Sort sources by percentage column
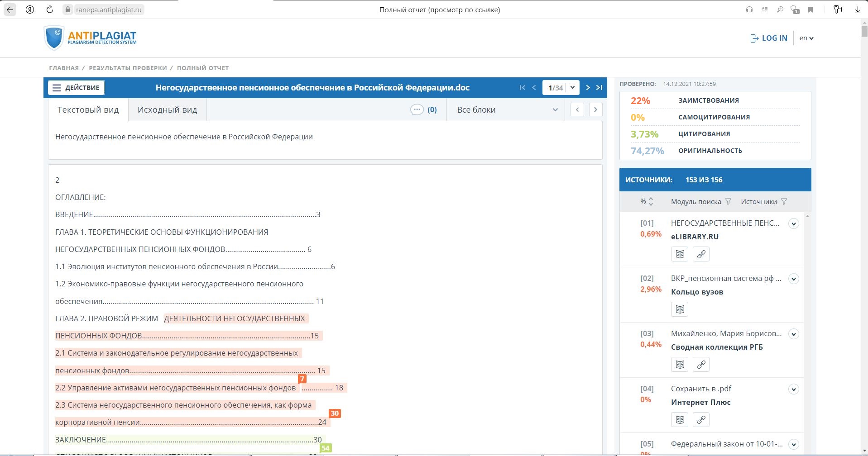 tap(651, 202)
